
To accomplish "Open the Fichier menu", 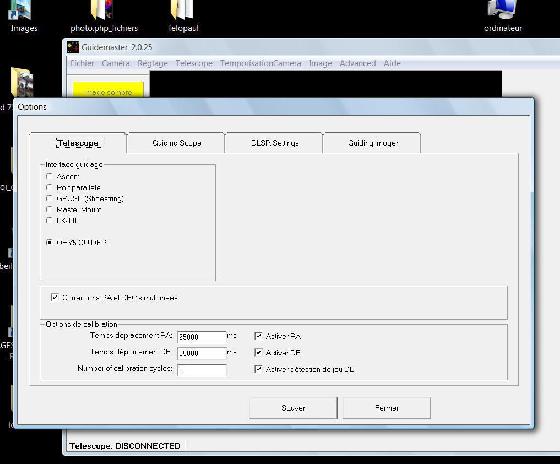I will pos(82,64).
